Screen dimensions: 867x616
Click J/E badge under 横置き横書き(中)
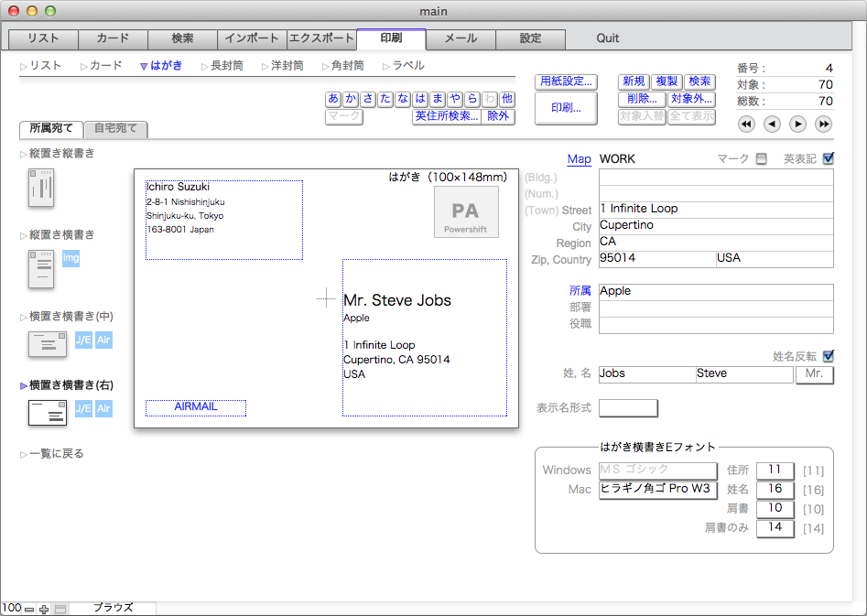(83, 340)
